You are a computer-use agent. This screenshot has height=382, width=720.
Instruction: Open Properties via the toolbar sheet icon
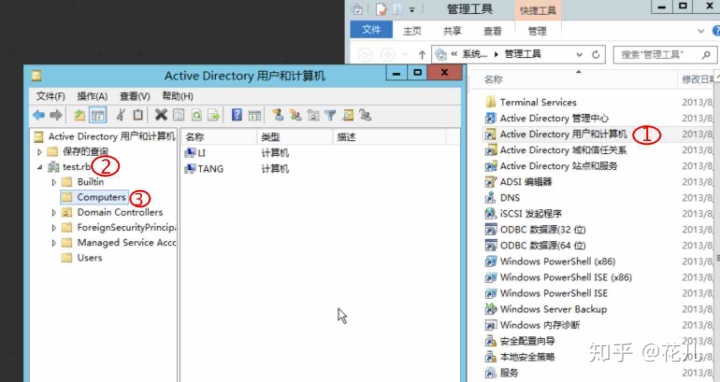[x=178, y=115]
